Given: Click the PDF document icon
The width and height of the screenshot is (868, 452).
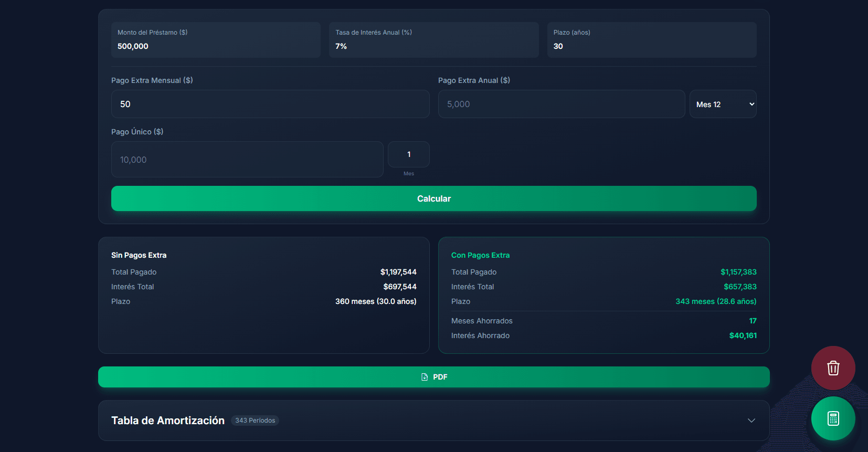Looking at the screenshot, I should click(425, 377).
